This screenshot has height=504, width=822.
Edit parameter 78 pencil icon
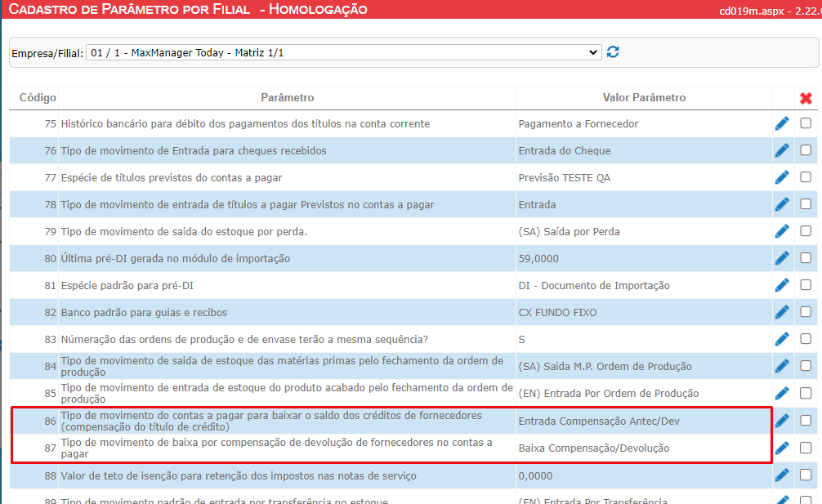(x=782, y=204)
